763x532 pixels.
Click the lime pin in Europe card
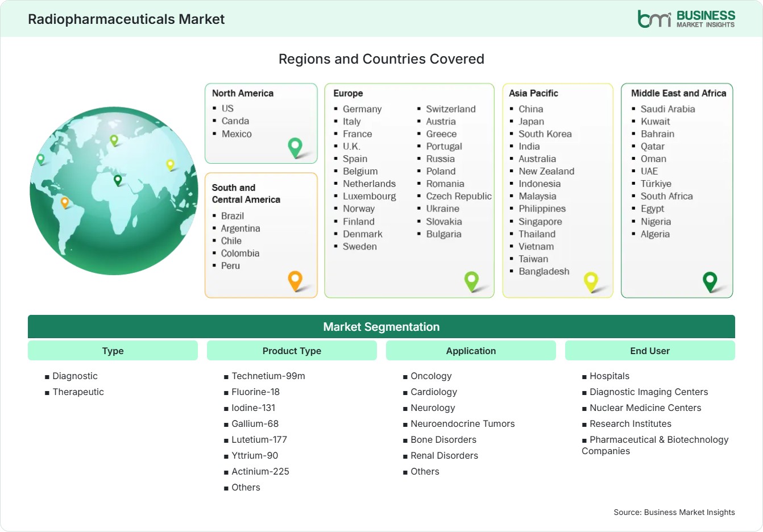click(x=471, y=281)
